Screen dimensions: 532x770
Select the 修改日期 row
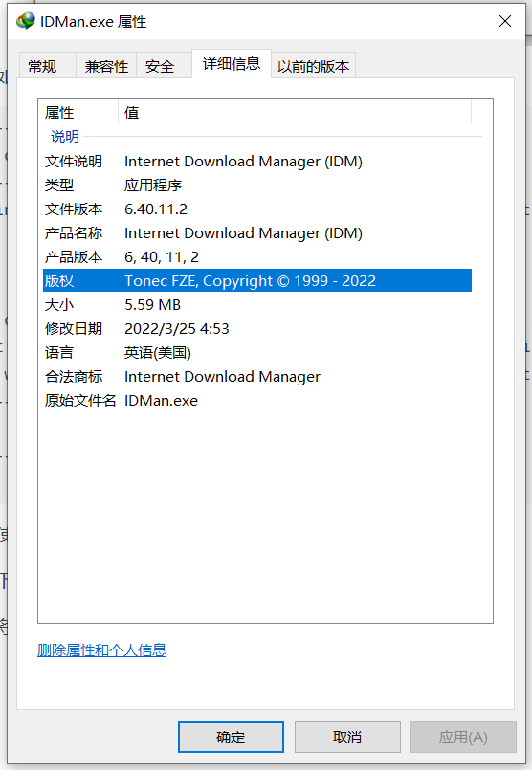pos(257,328)
